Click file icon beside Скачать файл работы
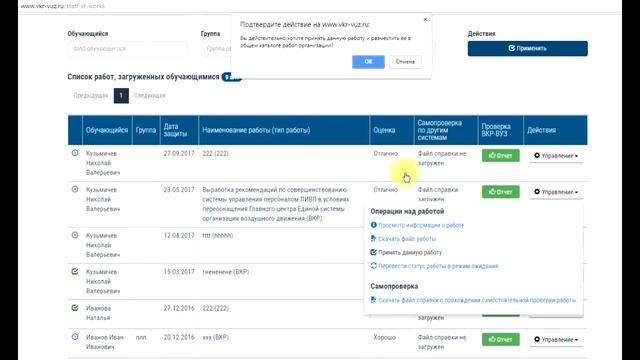 point(373,238)
